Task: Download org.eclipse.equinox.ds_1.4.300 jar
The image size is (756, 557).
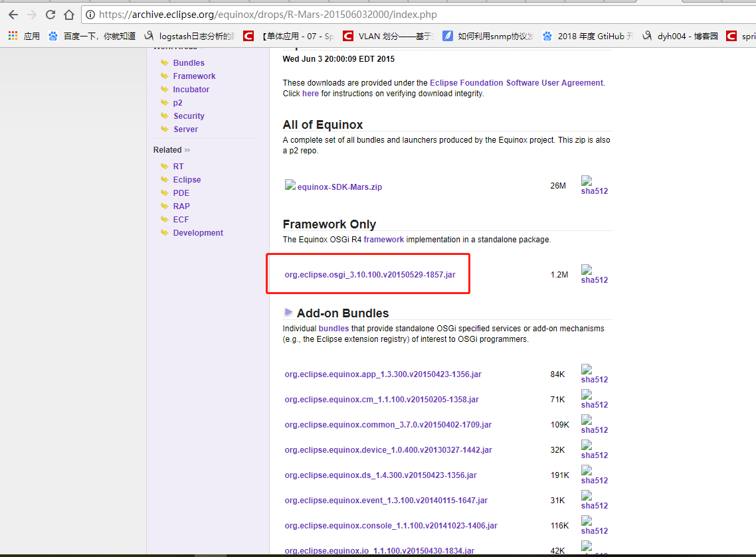Action: pos(381,475)
